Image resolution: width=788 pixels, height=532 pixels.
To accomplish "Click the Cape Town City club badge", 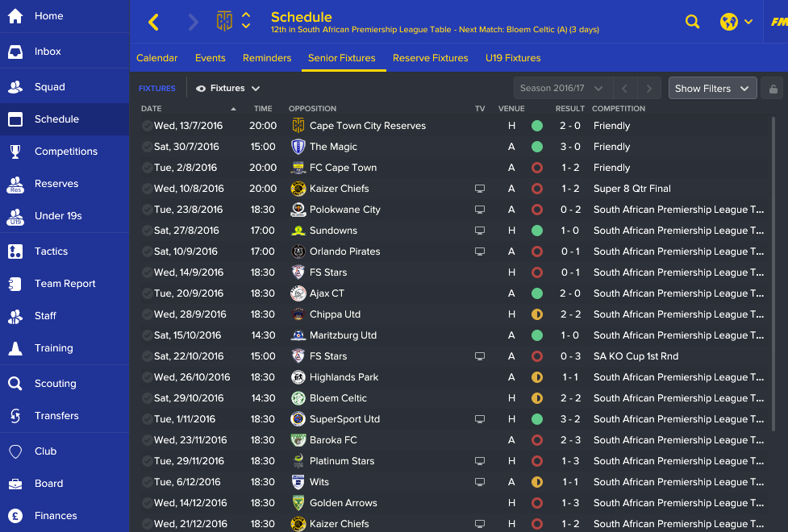I will pos(224,22).
